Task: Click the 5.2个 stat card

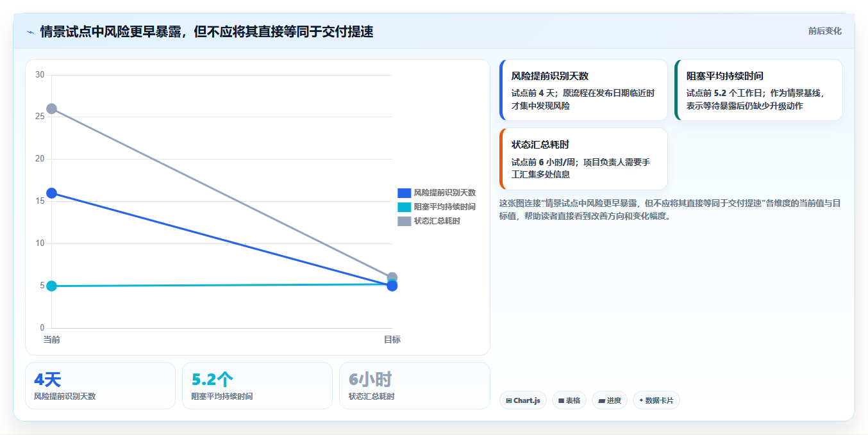Action: click(257, 386)
